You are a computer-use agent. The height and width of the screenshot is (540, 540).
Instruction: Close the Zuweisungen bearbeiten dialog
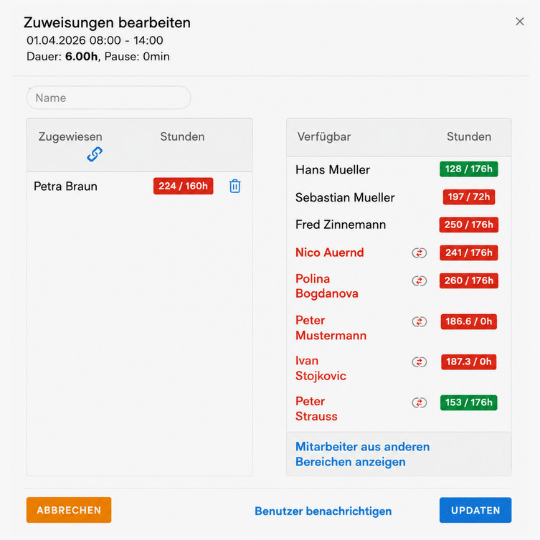pyautogui.click(x=520, y=21)
